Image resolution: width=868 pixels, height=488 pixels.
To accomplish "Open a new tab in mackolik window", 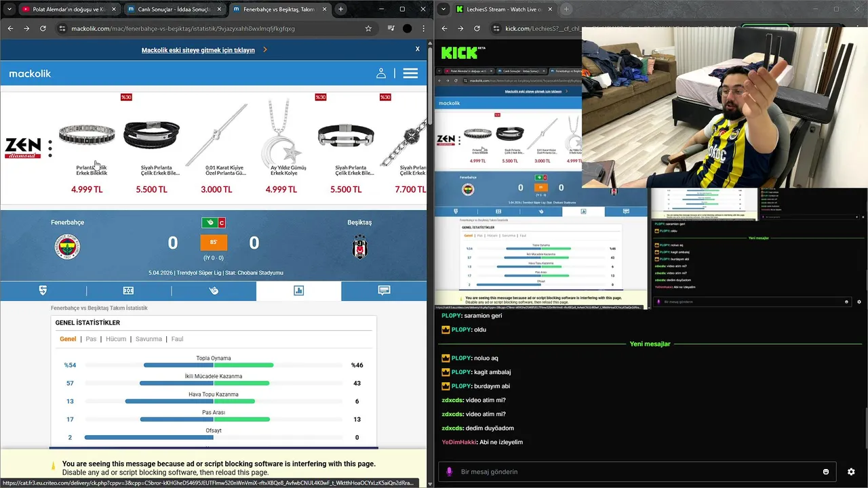I will coord(340,9).
